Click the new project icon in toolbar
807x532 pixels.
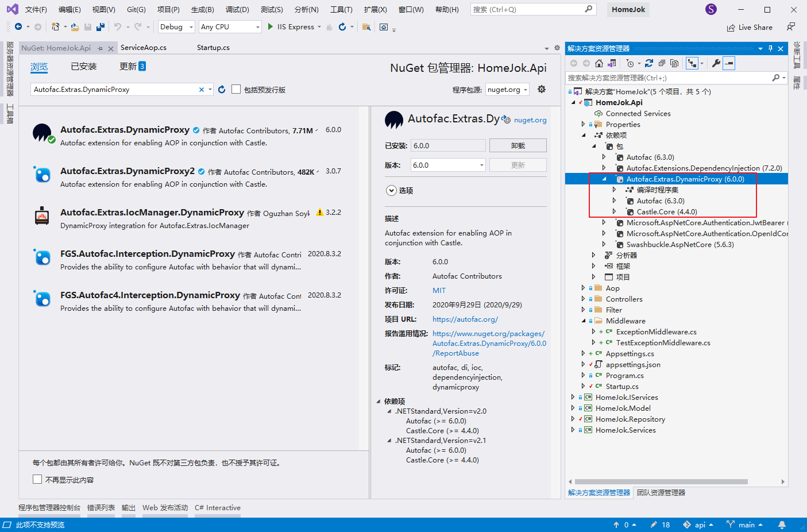tap(56, 27)
